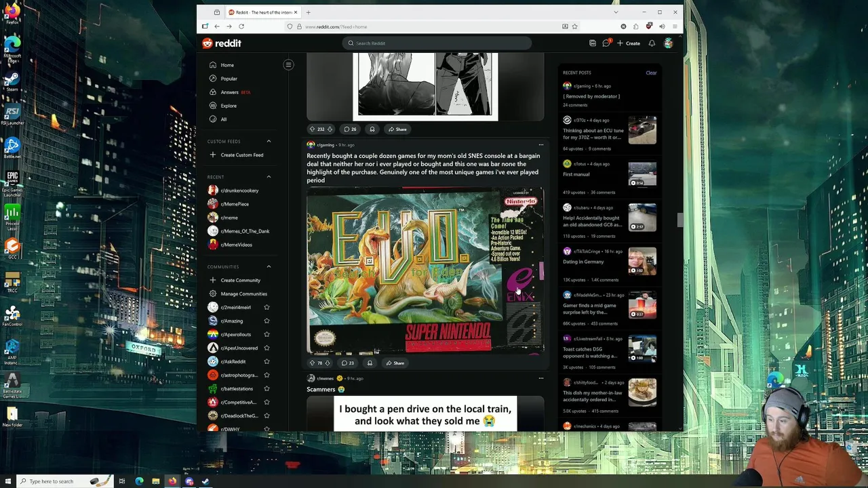Open r/drunkencookery from Recent
The width and height of the screenshot is (868, 488).
point(239,190)
